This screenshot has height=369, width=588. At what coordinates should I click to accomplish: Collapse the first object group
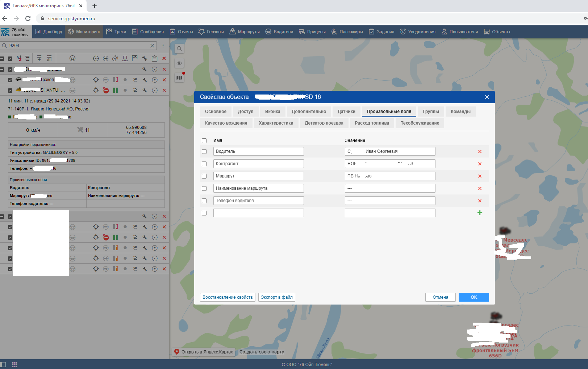coord(2,70)
